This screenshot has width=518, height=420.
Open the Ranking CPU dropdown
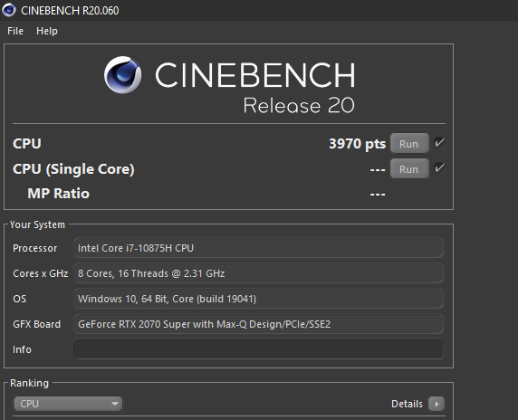pyautogui.click(x=68, y=404)
